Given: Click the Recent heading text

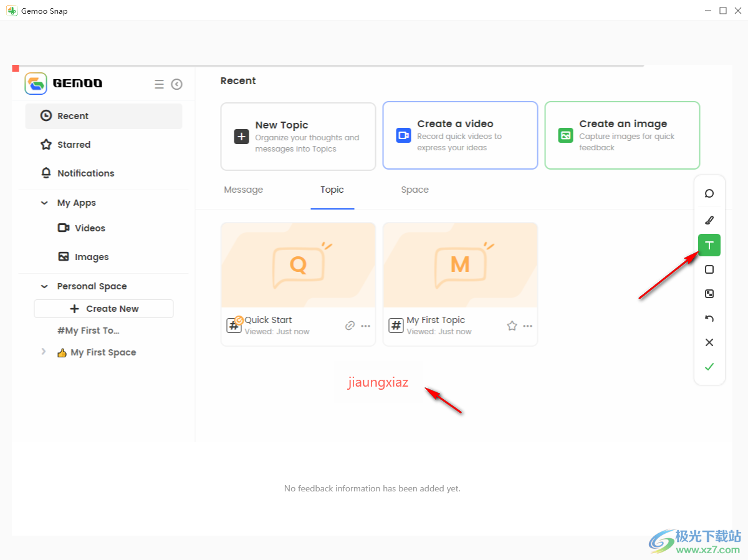Looking at the screenshot, I should pos(238,81).
